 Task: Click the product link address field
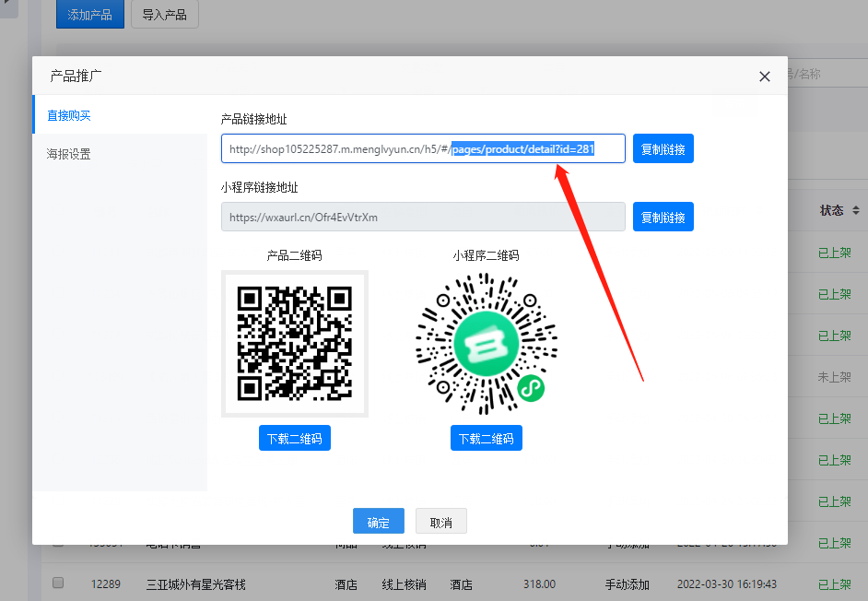coord(423,148)
